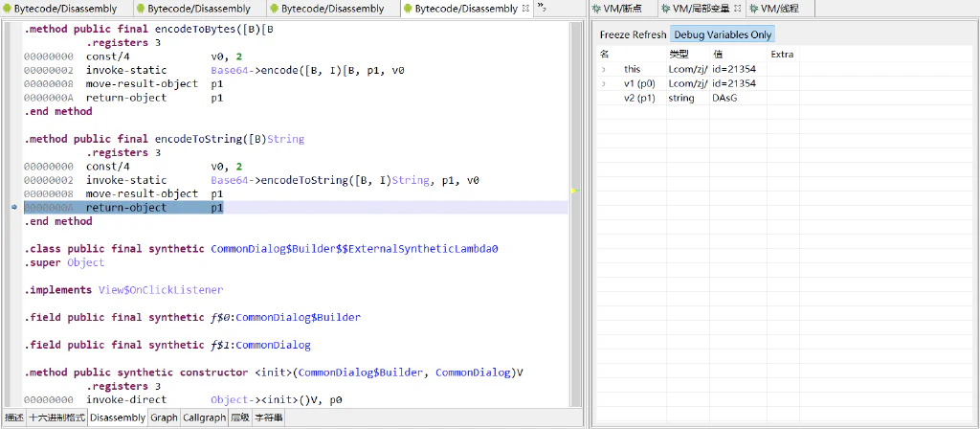Expand the v1 (p0) variable row
The image size is (980, 429).
(604, 84)
